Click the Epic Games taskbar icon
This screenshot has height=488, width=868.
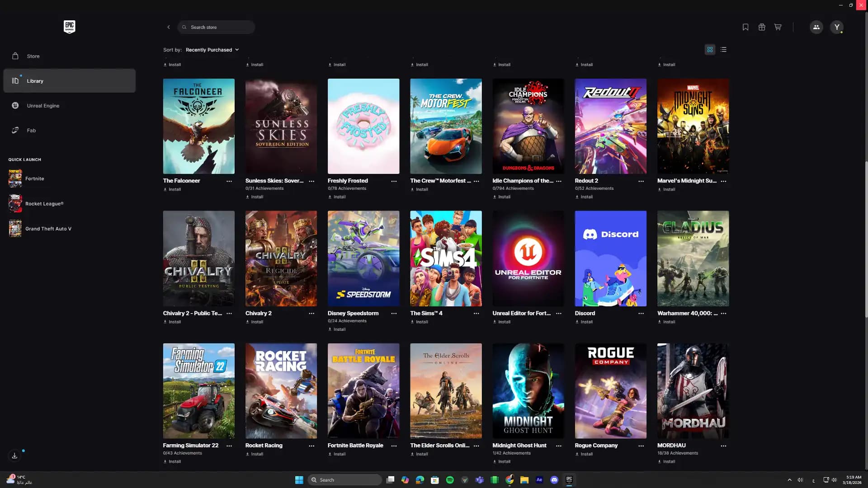569,480
